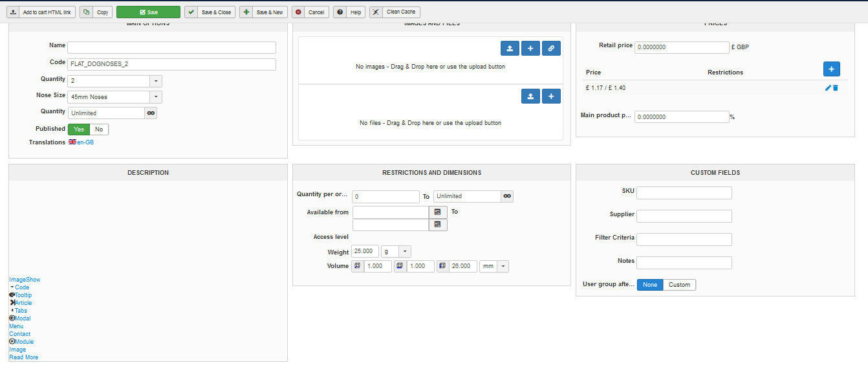This screenshot has width=868, height=369.
Task: Open the Quantity dropdown showing 2
Action: (114, 81)
